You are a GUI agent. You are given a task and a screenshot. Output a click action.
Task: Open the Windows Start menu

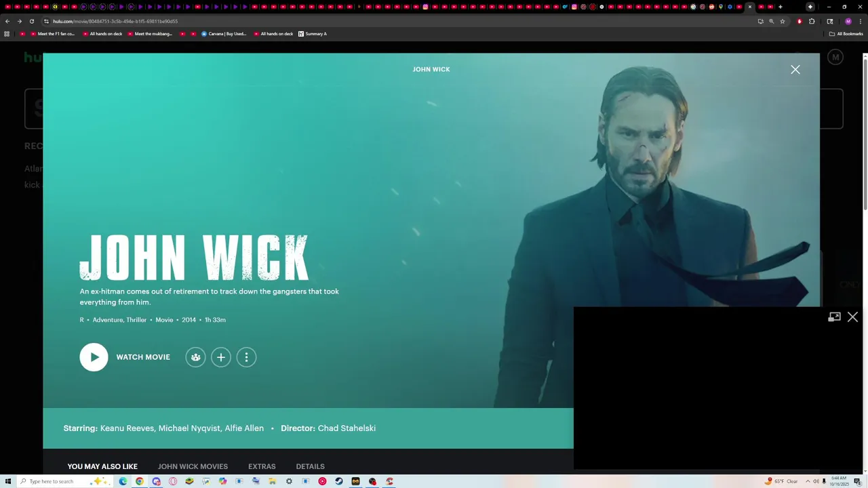pos(8,481)
